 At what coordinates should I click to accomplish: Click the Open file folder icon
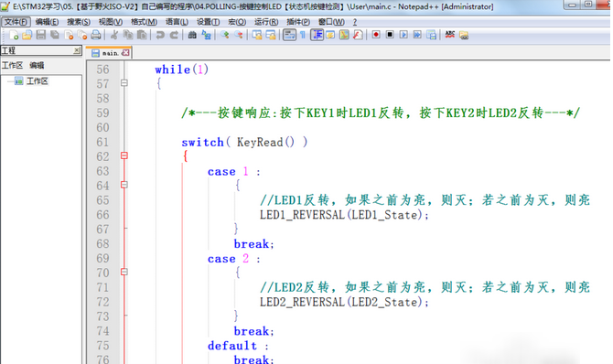pyautogui.click(x=27, y=35)
